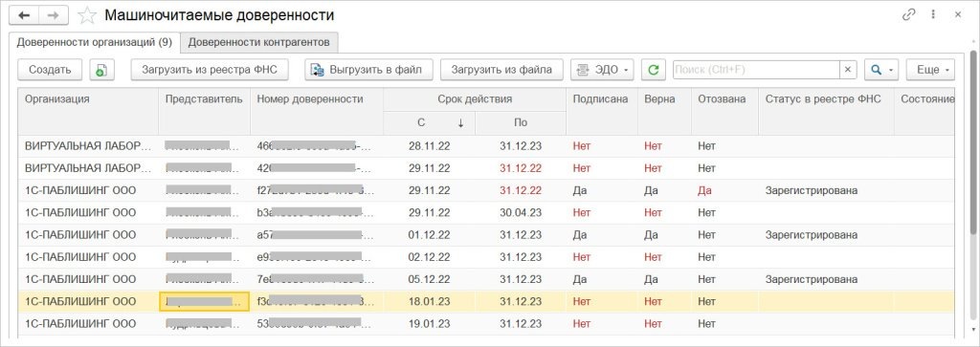
Task: Click the start date 02.12.22 cell
Action: pos(430,257)
